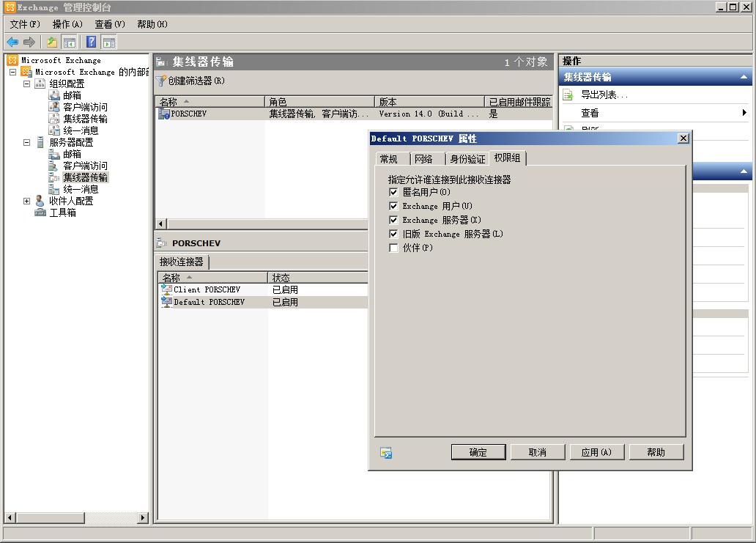The width and height of the screenshot is (756, 543).
Task: Click the 客户端访问 icon under 服务器配置
Action: point(54,166)
